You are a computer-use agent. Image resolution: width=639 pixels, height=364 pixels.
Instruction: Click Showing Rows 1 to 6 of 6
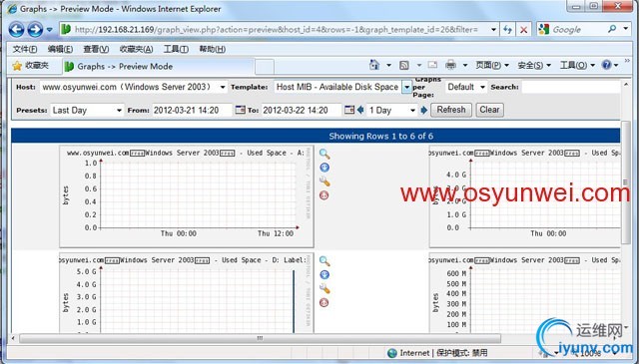381,136
